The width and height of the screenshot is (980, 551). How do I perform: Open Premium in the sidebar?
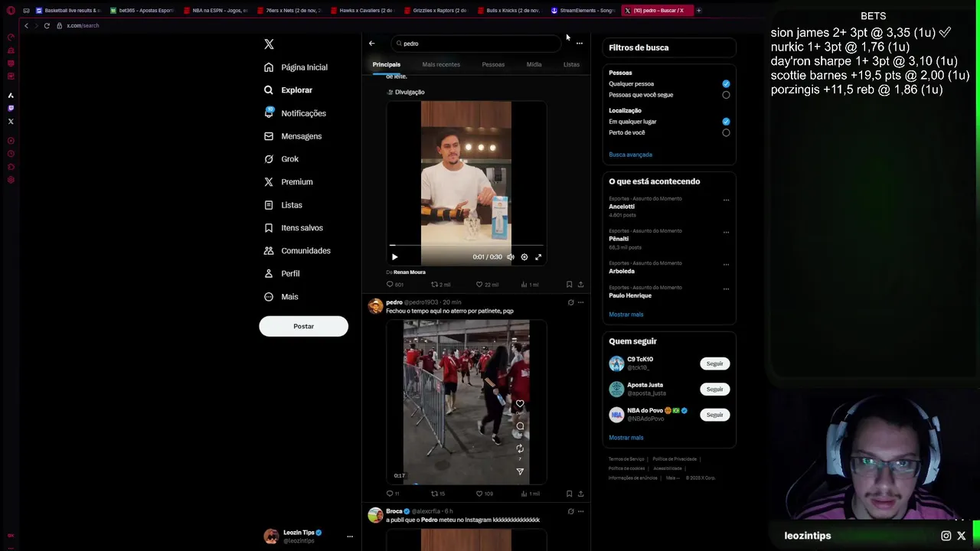(288, 182)
